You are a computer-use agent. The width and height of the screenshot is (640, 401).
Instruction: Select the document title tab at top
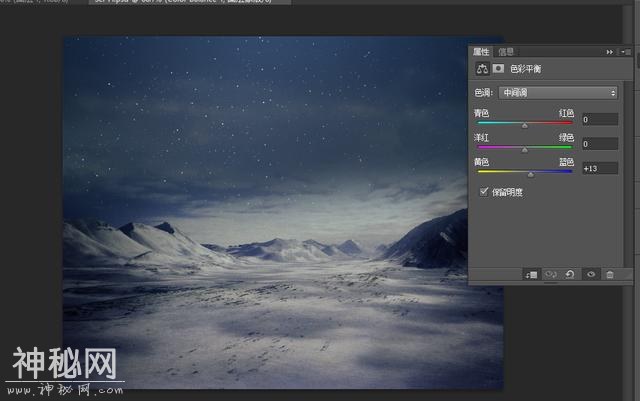[x=190, y=2]
